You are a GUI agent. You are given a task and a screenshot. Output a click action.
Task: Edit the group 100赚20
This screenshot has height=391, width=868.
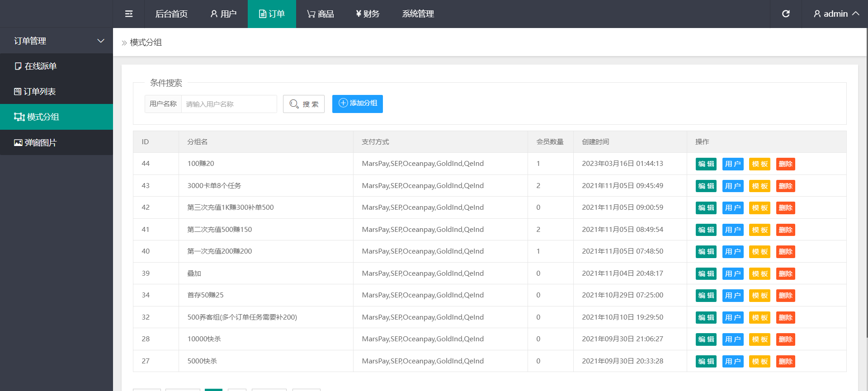(x=706, y=164)
